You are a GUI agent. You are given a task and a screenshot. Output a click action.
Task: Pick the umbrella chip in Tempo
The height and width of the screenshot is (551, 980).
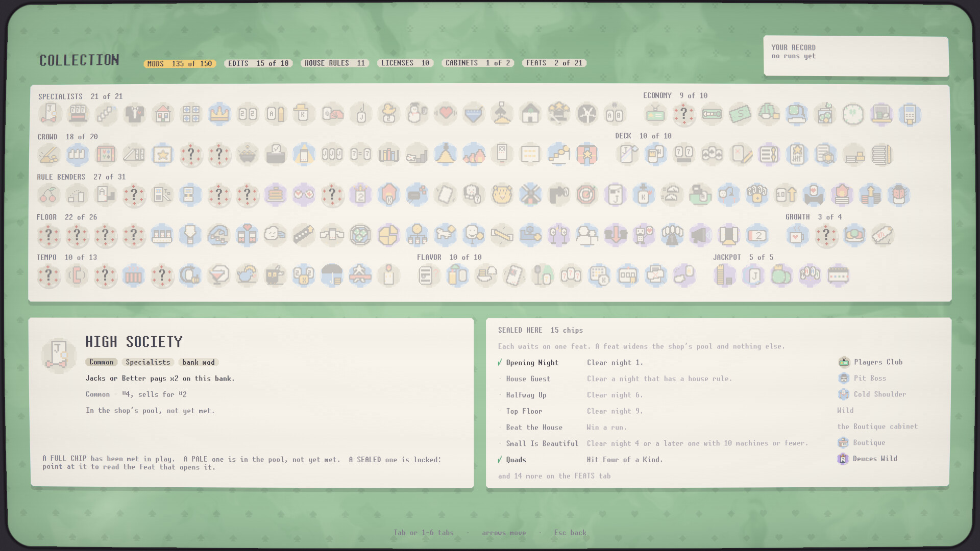332,275
